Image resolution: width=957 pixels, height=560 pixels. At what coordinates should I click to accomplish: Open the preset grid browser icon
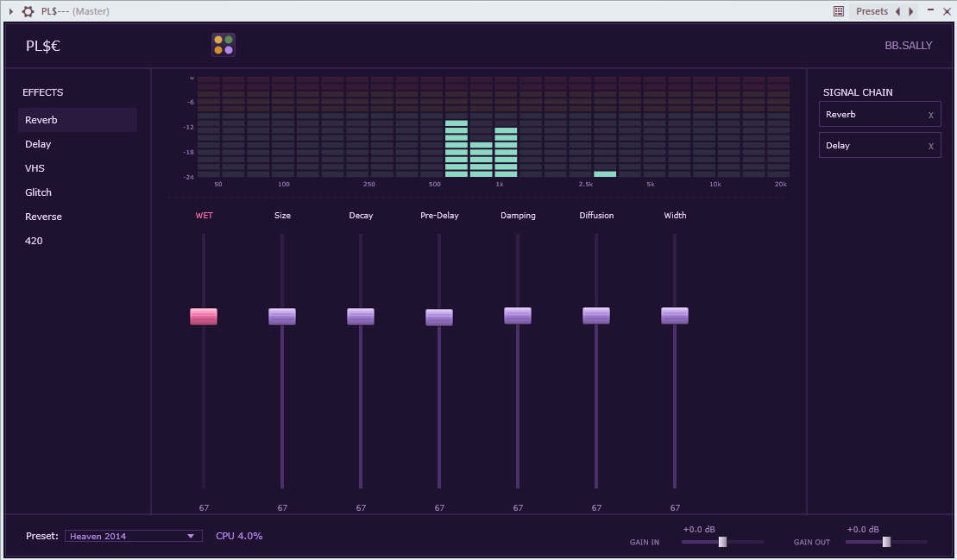coord(839,11)
